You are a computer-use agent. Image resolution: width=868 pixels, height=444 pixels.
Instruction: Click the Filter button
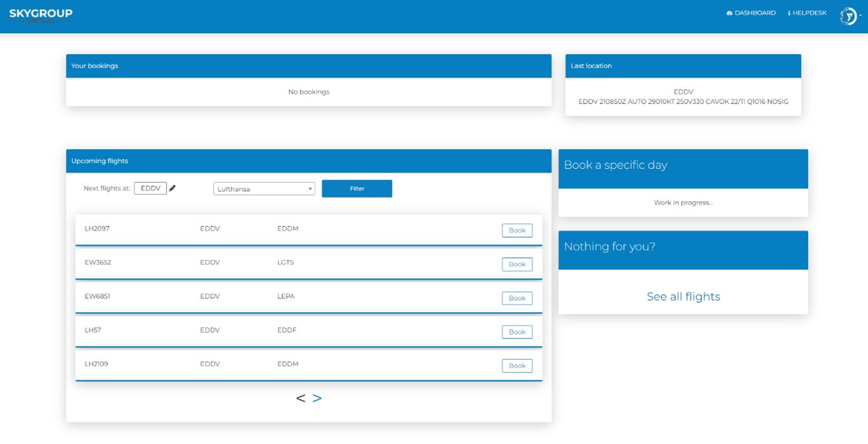356,188
